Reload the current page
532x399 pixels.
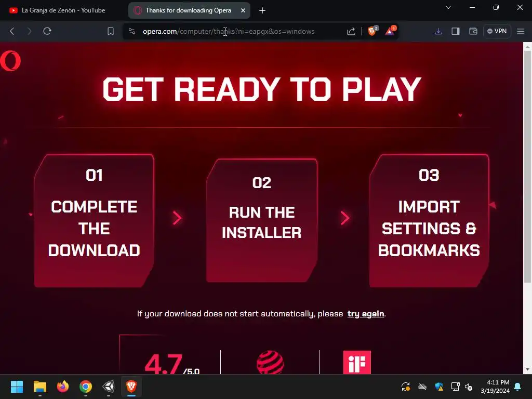point(47,31)
